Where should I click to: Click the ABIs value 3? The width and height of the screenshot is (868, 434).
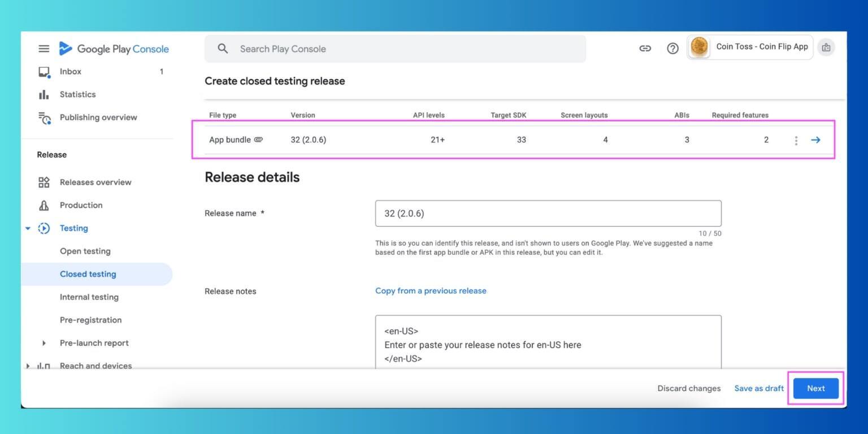(x=687, y=140)
